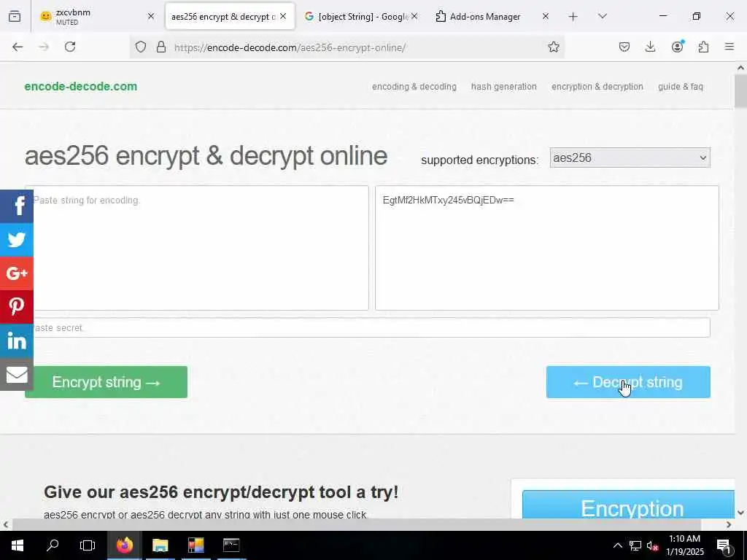The image size is (747, 560).
Task: Share page via Facebook sidebar icon
Action: pos(17,206)
